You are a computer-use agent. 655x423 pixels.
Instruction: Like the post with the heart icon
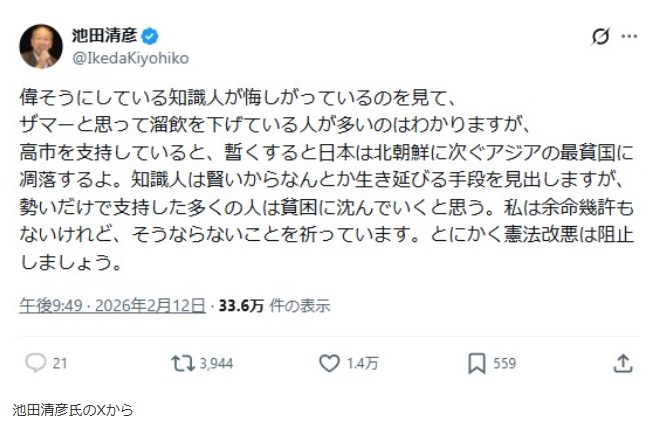pyautogui.click(x=329, y=363)
